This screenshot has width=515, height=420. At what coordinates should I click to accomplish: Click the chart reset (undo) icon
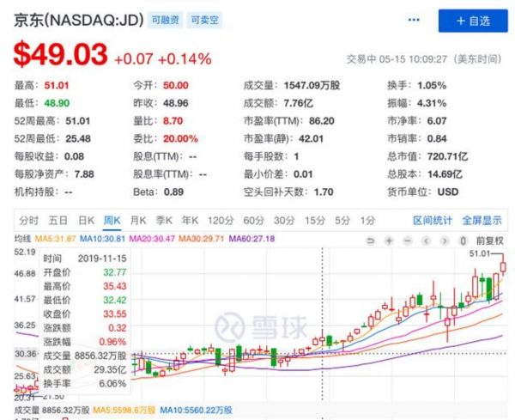[x=370, y=238]
